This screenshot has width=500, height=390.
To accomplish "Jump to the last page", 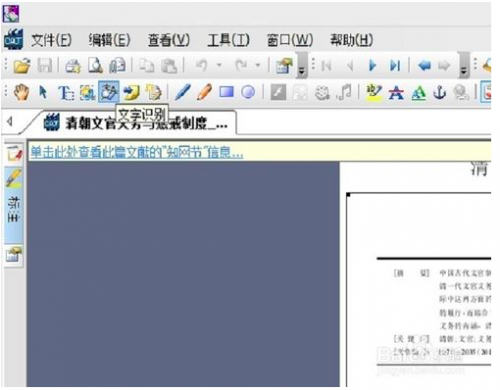I will point(395,66).
